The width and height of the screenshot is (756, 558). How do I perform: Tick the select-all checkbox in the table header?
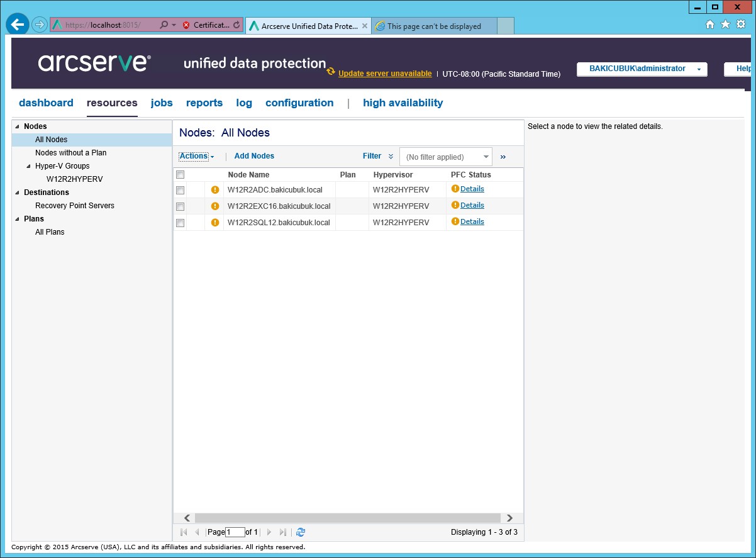(x=181, y=175)
